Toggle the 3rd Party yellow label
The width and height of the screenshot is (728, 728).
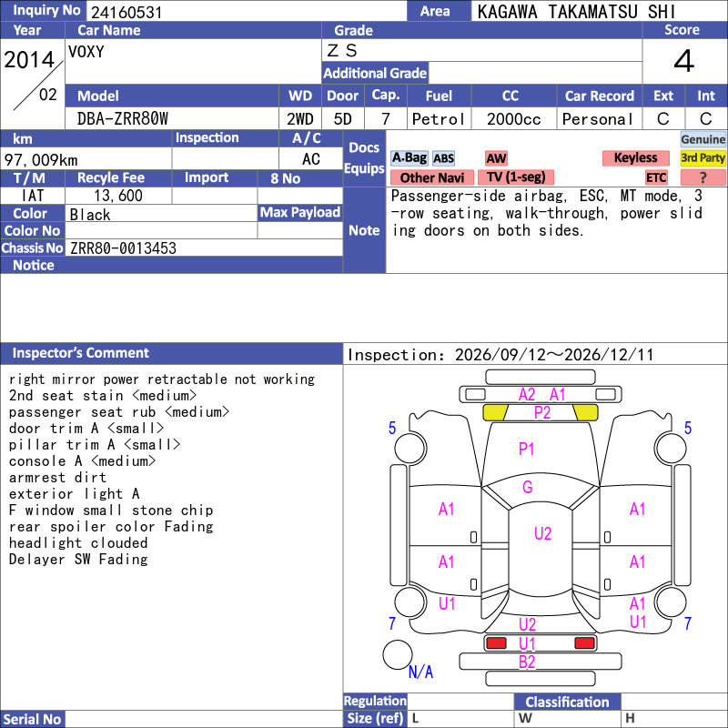pyautogui.click(x=703, y=157)
